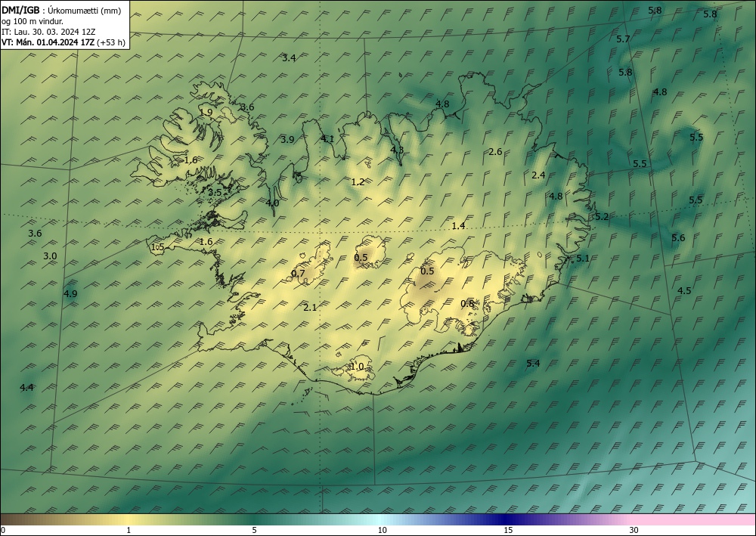Click the legend tick label "15"
756x536 pixels.
pyautogui.click(x=508, y=530)
